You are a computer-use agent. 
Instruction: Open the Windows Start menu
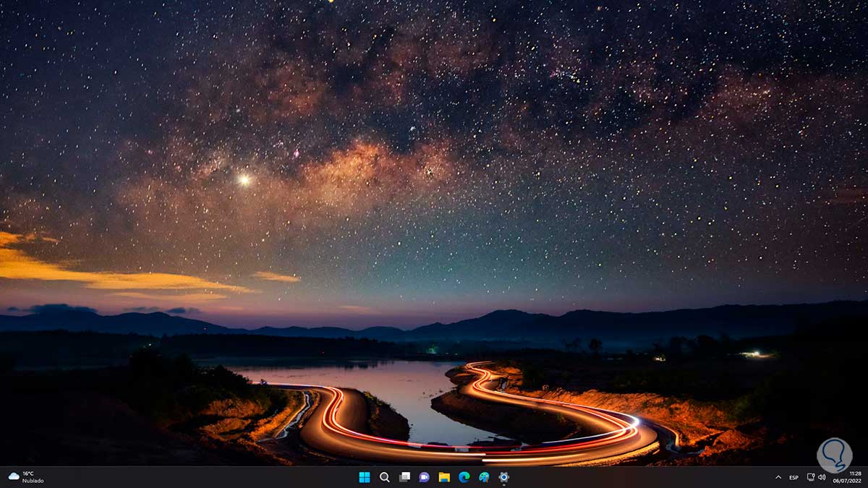pos(365,477)
